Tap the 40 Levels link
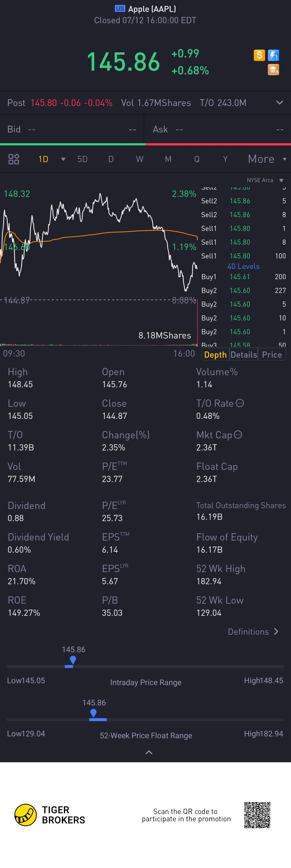Image resolution: width=291 pixels, height=868 pixels. click(x=243, y=266)
